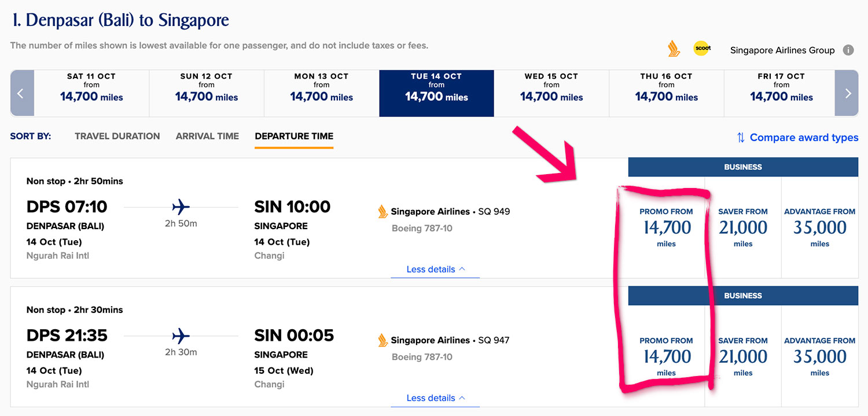Screen dimensions: 868x416
Task: Click the airplane icon on SQ 949 flight
Action: point(181,207)
